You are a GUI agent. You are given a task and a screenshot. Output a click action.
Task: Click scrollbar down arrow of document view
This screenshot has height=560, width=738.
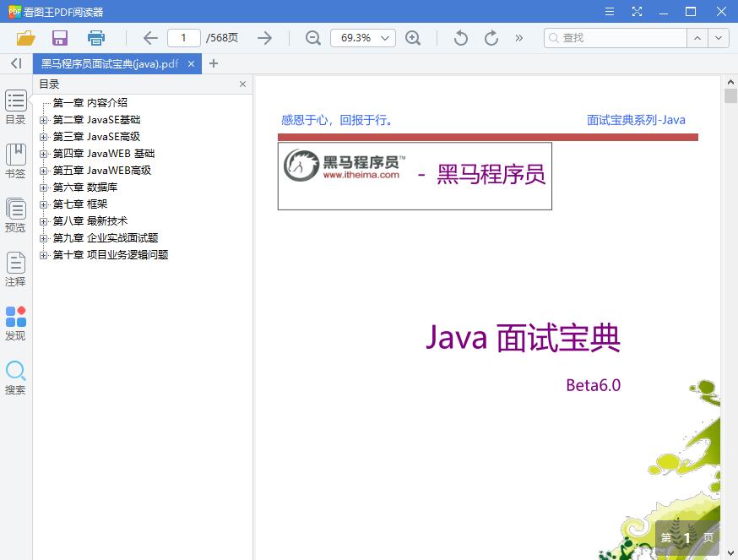click(730, 553)
